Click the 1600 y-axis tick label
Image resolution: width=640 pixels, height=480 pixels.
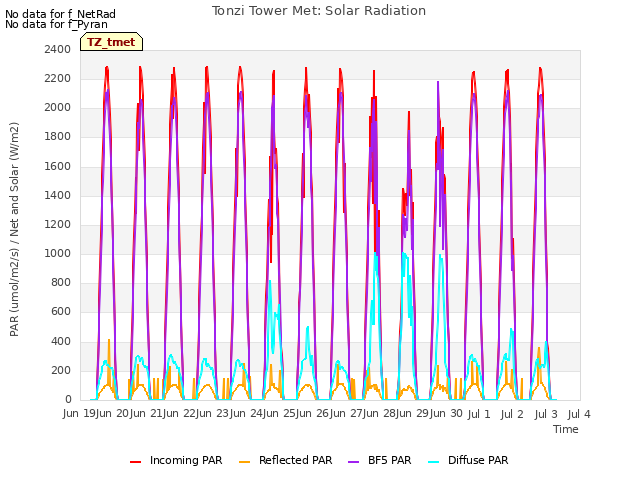[x=58, y=166]
